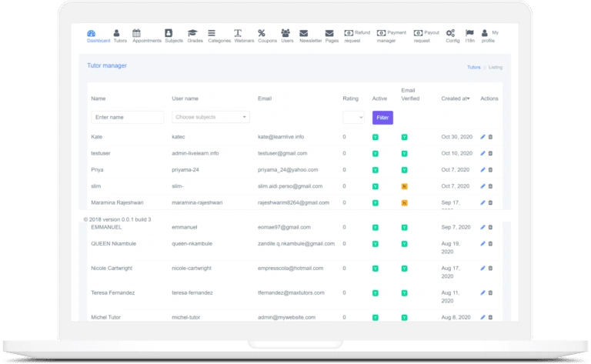Screen dimensions: 591x364
Task: Click the Enter name input field
Action: click(x=128, y=117)
